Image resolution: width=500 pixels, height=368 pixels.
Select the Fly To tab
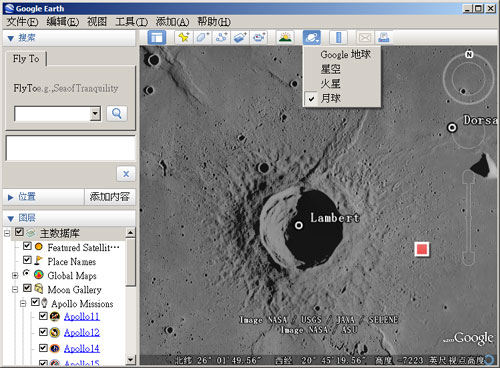click(26, 59)
